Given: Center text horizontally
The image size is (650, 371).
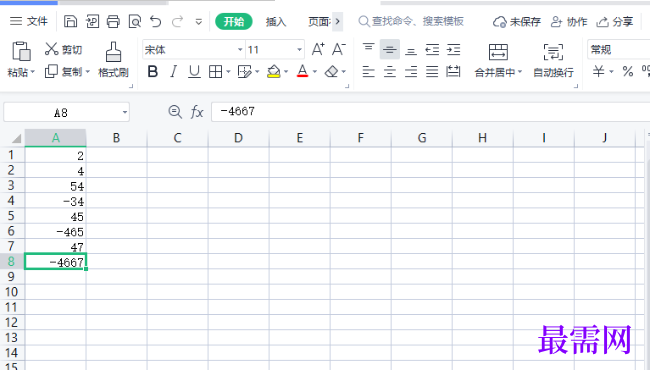Looking at the screenshot, I should coord(390,72).
